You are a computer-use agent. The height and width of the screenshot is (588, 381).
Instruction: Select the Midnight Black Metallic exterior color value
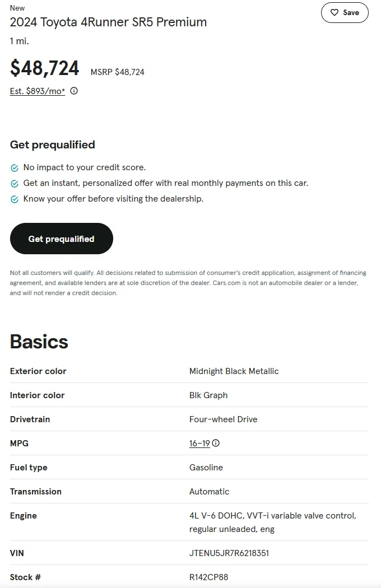point(234,371)
